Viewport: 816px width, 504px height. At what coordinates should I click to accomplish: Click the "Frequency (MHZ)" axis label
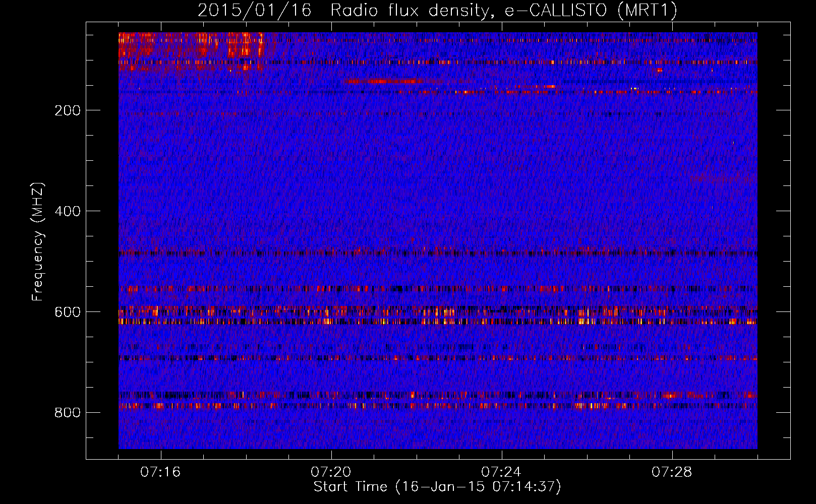[x=38, y=242]
